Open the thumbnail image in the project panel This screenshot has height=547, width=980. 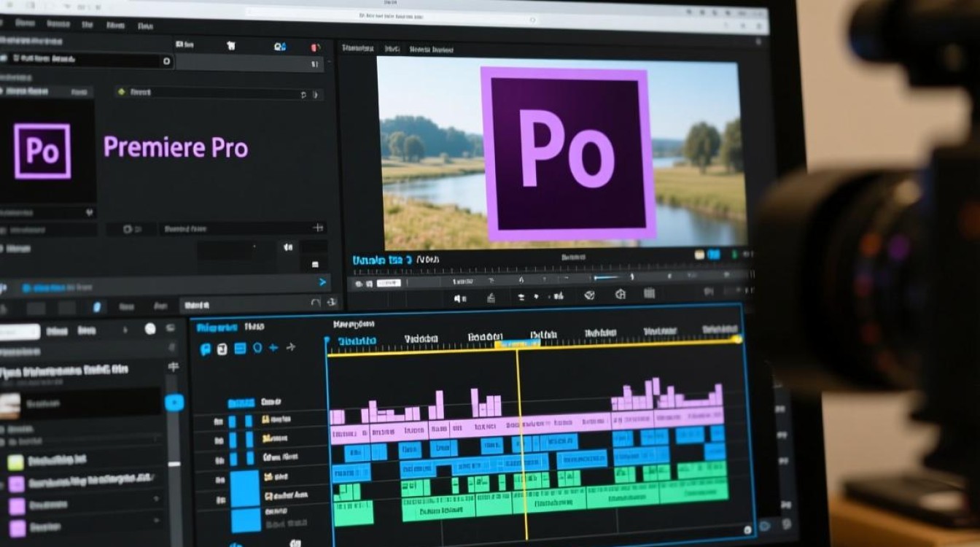point(9,406)
